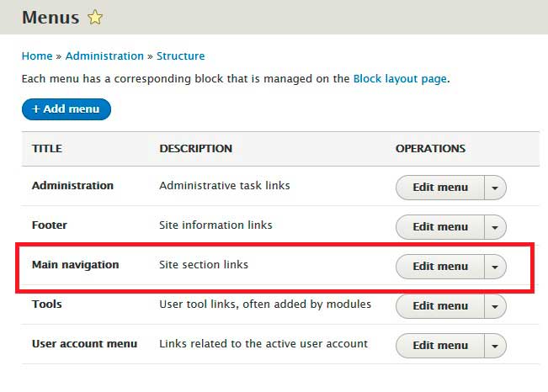Open dropdown arrow for Main navigation row
Viewport: 548px width, 392px height.
point(495,267)
